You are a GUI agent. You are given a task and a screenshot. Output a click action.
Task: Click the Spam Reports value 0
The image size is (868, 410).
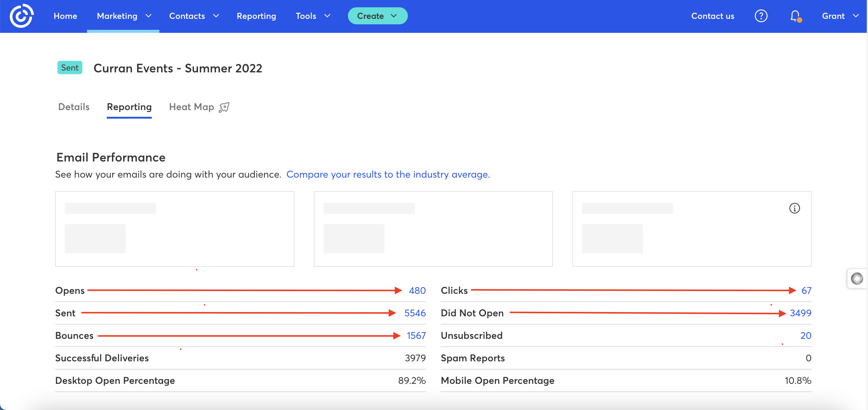point(808,358)
